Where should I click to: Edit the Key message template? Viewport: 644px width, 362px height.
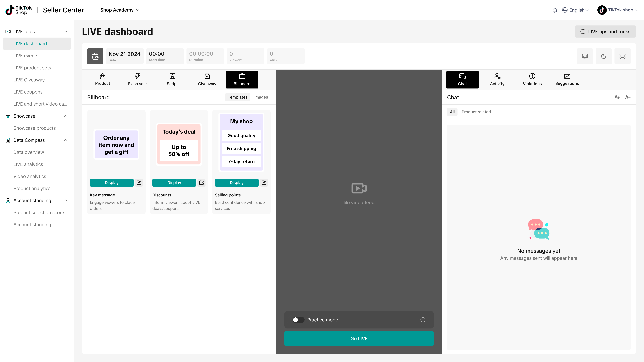pos(139,183)
